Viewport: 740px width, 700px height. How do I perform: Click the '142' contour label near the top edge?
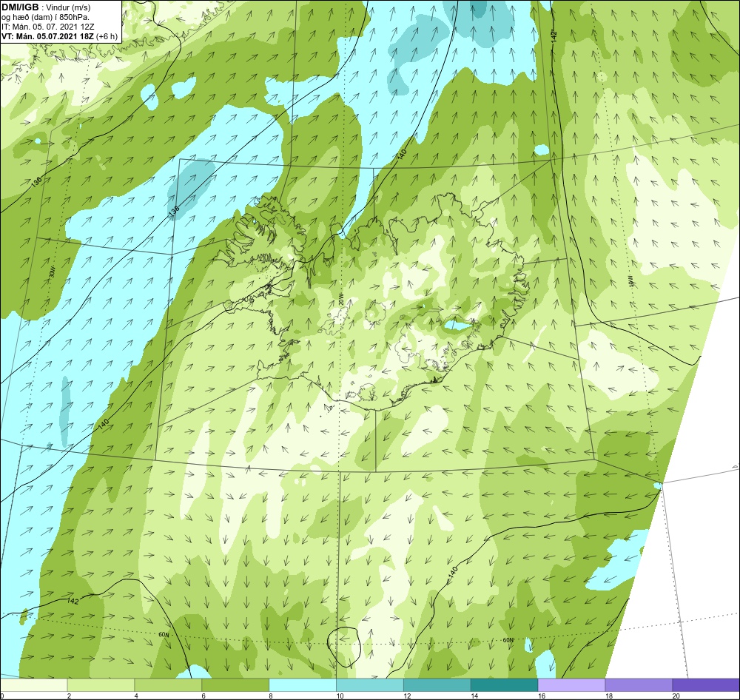tap(554, 36)
